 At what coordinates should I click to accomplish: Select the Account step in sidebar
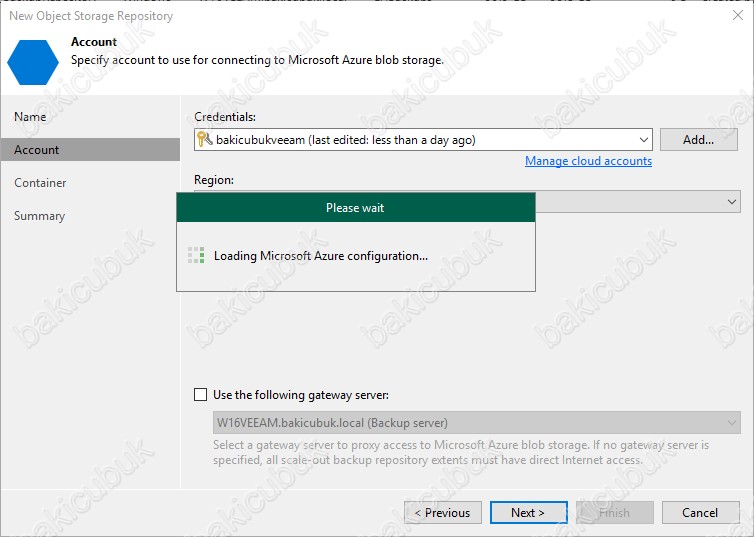click(x=90, y=150)
